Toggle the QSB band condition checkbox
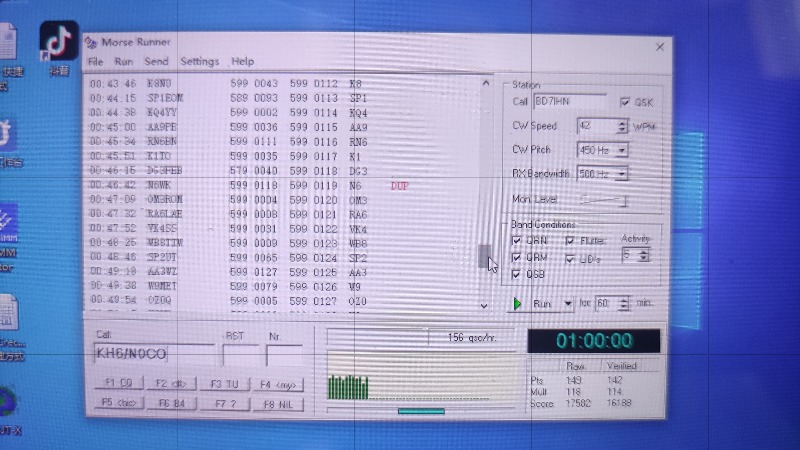800x450 pixels. [516, 274]
